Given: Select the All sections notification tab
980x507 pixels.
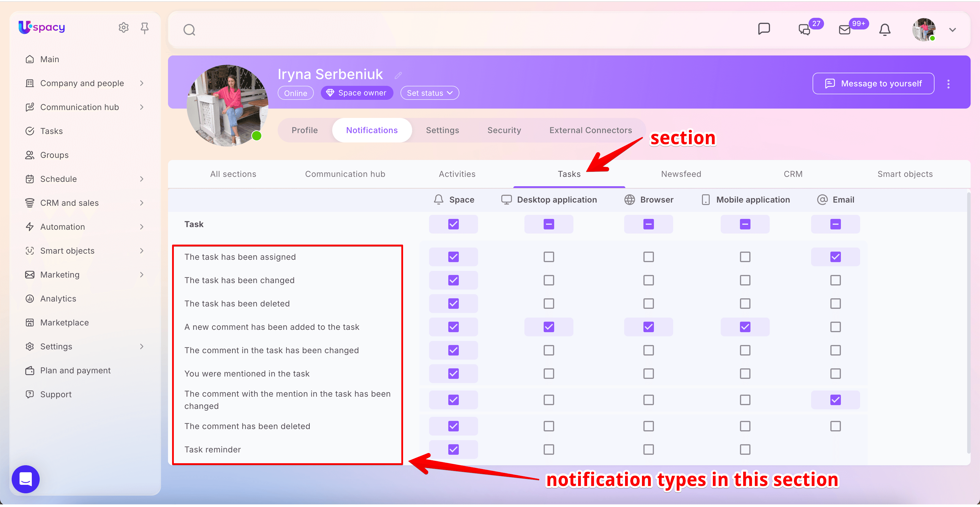Looking at the screenshot, I should [233, 174].
